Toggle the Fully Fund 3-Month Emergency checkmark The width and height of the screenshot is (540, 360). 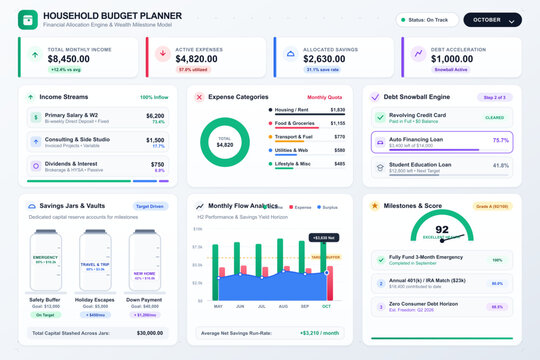point(381,260)
